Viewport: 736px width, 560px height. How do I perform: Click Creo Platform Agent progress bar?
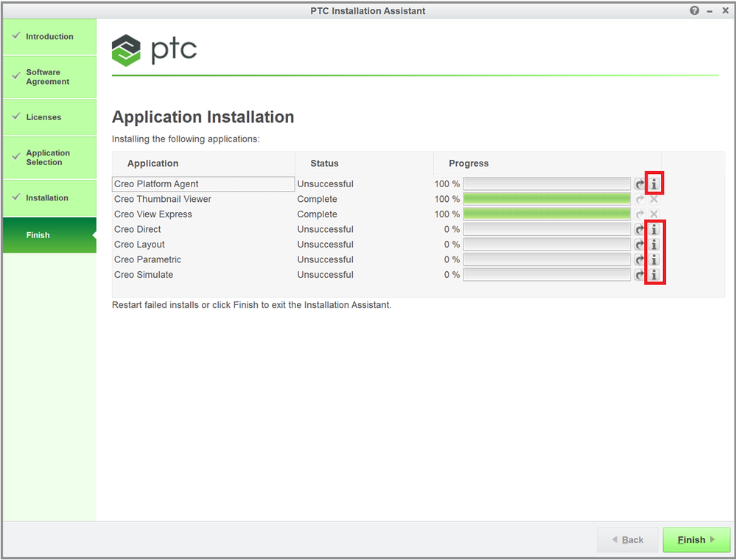(x=547, y=184)
